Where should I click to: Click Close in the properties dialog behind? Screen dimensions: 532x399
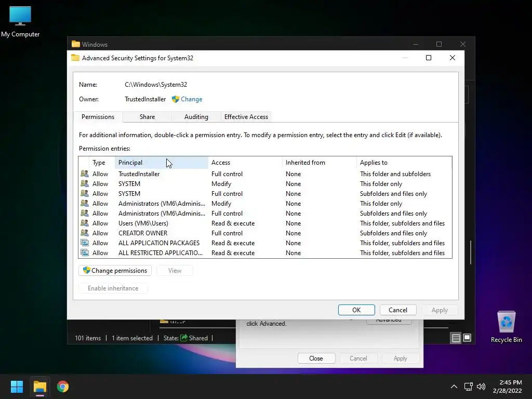tap(316, 358)
